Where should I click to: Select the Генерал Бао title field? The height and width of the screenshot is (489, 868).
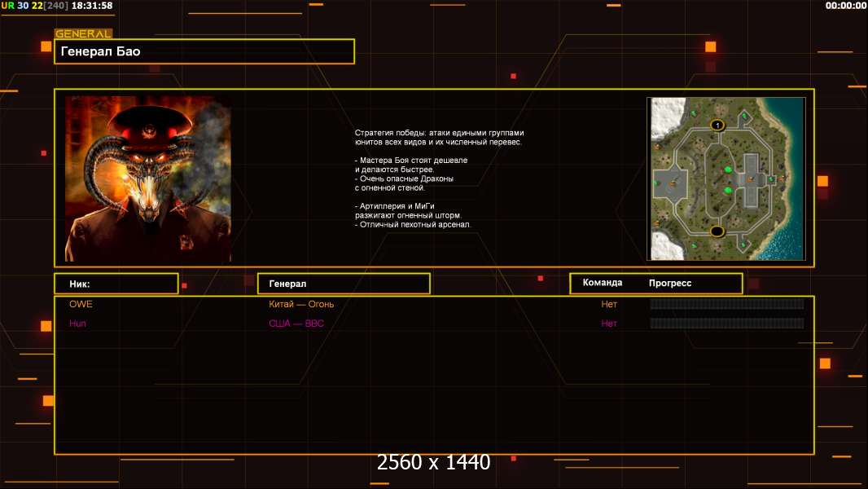[x=204, y=51]
